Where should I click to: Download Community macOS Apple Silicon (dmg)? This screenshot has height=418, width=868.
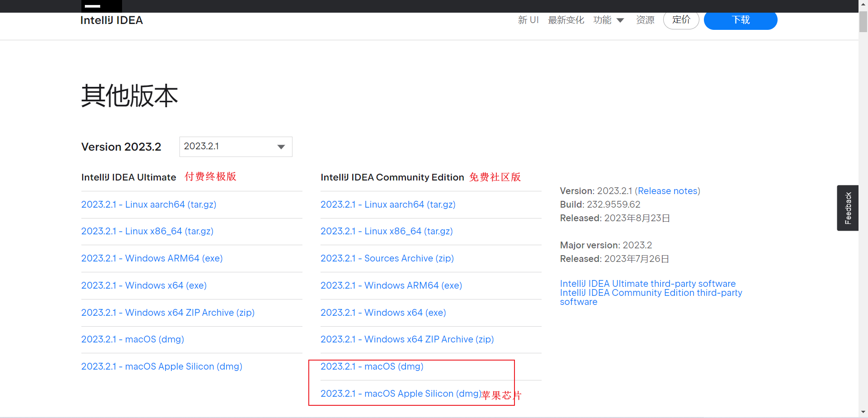coord(401,394)
